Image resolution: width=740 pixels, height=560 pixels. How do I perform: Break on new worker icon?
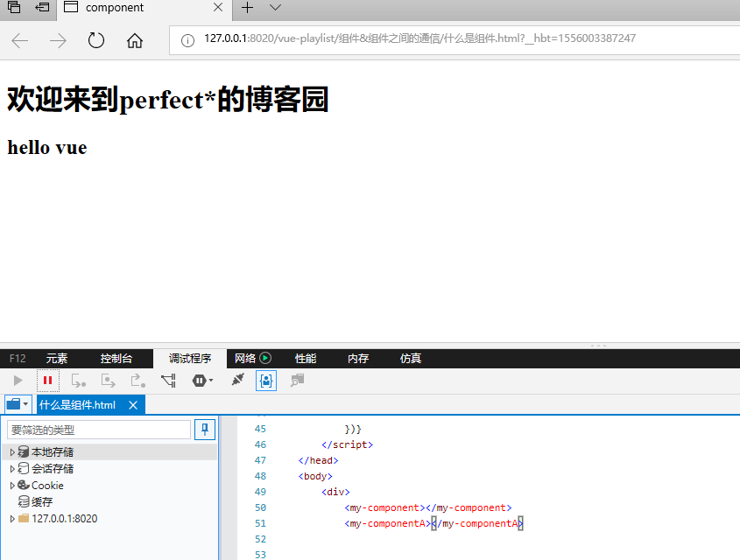click(168, 381)
